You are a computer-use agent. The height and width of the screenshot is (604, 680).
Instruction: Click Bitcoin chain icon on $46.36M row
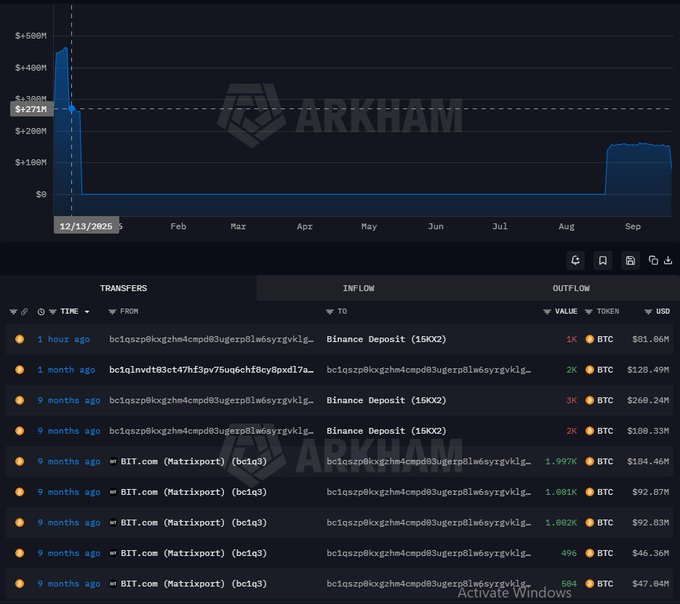tap(20, 553)
